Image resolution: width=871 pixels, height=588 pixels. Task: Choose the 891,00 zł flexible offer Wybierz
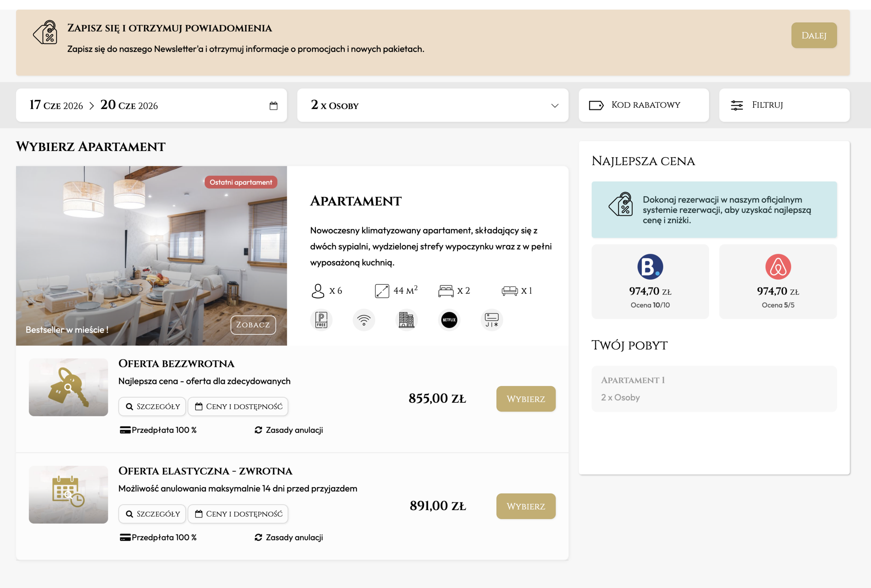(525, 506)
